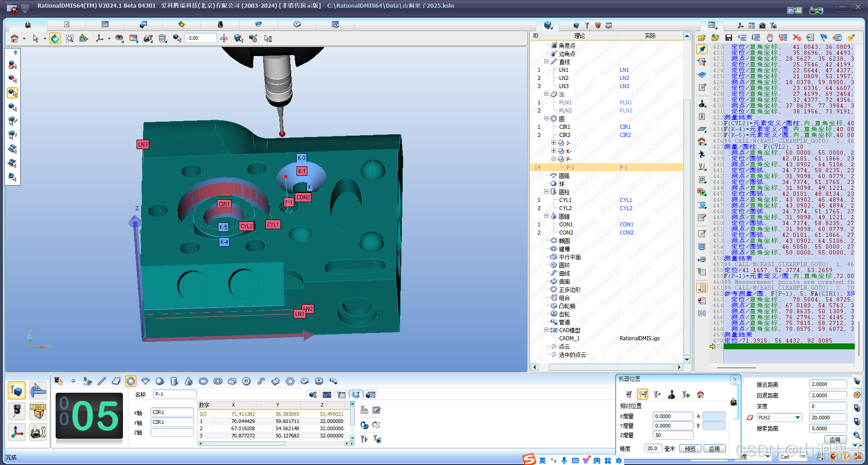
Task: Toggle the feature measure mode button
Action: tap(17, 390)
